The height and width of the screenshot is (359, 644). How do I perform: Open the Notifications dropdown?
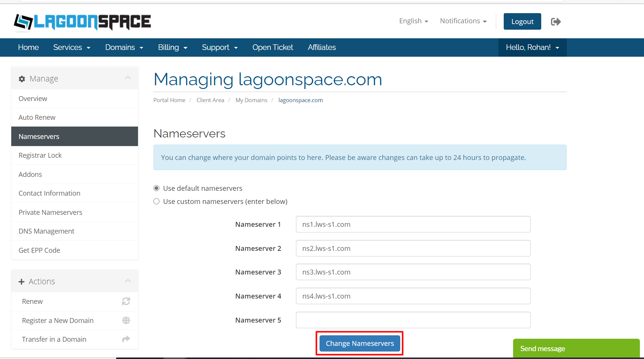pyautogui.click(x=463, y=21)
